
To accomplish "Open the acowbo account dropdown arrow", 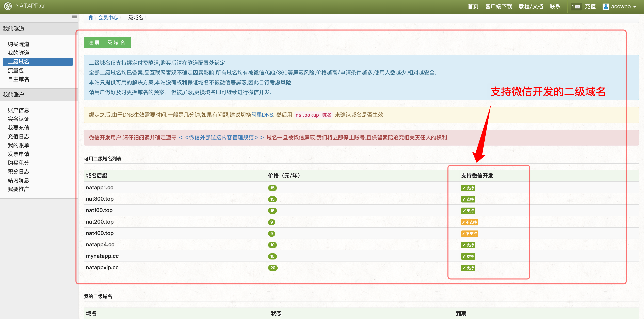I will pyautogui.click(x=635, y=7).
